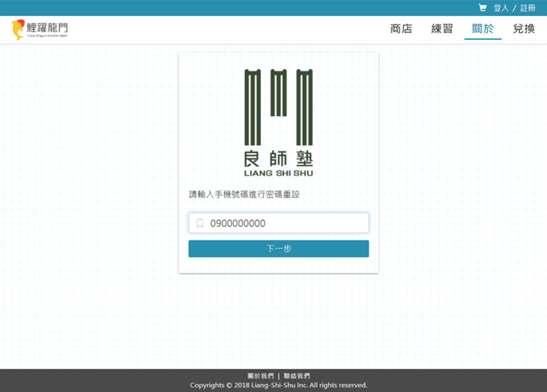547x392 pixels.
Task: Open the 兌換 redeem menu
Action: tap(524, 29)
